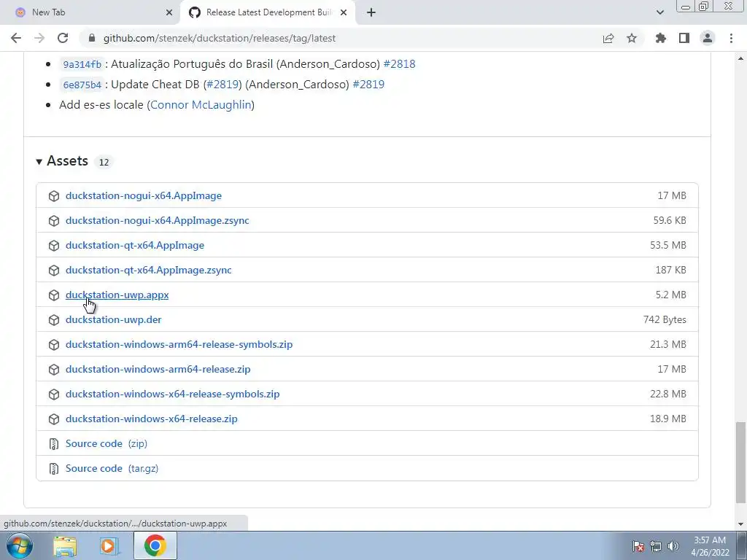The height and width of the screenshot is (560, 747).
Task: Close the Release Latest Development Build tab
Action: [344, 12]
